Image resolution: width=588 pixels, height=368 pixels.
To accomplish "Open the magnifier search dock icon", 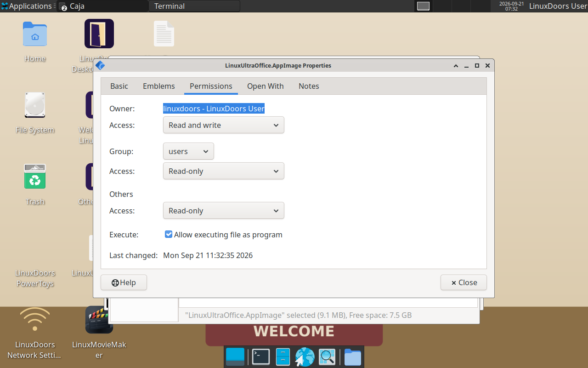I will [x=328, y=357].
